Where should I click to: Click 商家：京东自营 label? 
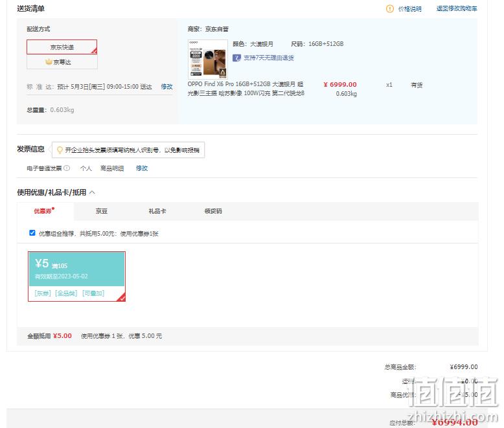[208, 29]
